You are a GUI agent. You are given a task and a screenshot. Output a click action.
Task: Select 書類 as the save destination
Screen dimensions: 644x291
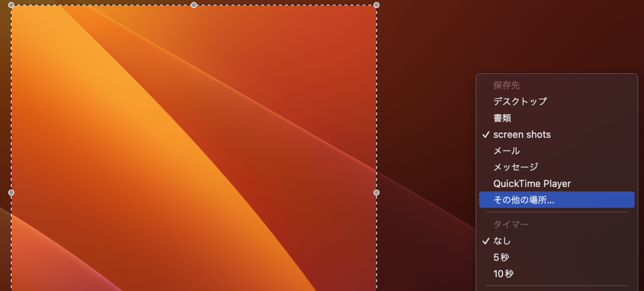[502, 118]
